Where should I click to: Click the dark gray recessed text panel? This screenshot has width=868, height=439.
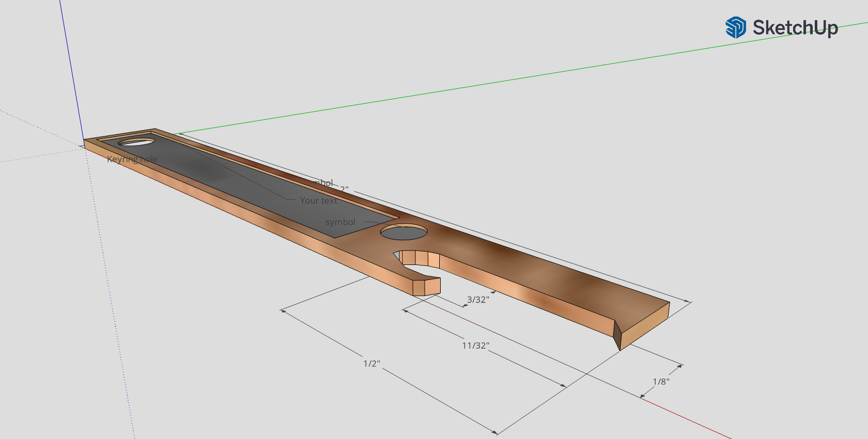(x=248, y=186)
